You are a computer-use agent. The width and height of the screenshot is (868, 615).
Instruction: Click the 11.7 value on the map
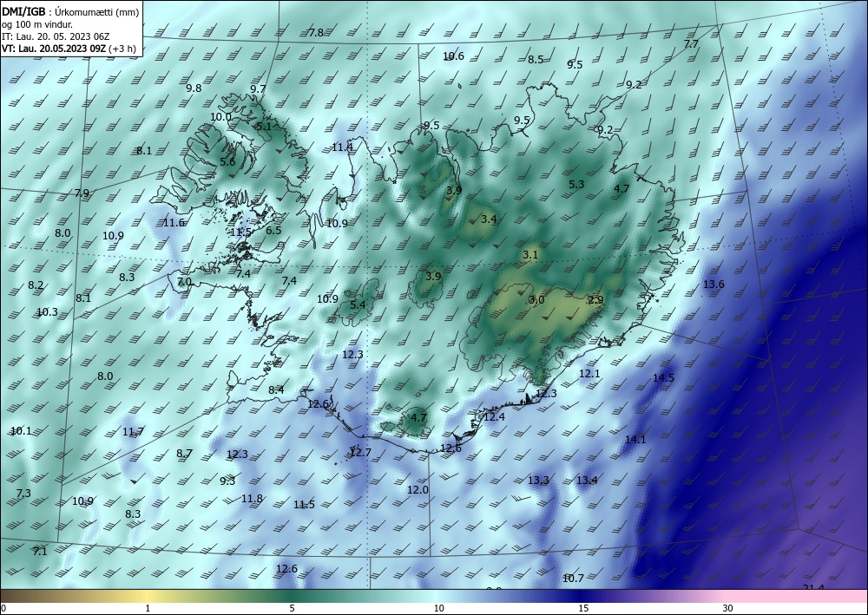click(133, 431)
